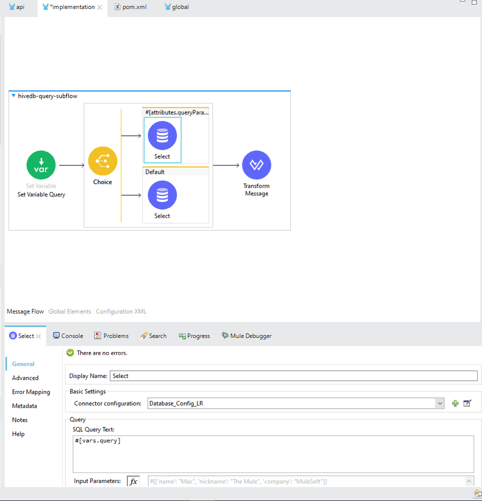Edit the Database_Config_LR connector configuration
Screen dimensions: 482x501
(467, 403)
